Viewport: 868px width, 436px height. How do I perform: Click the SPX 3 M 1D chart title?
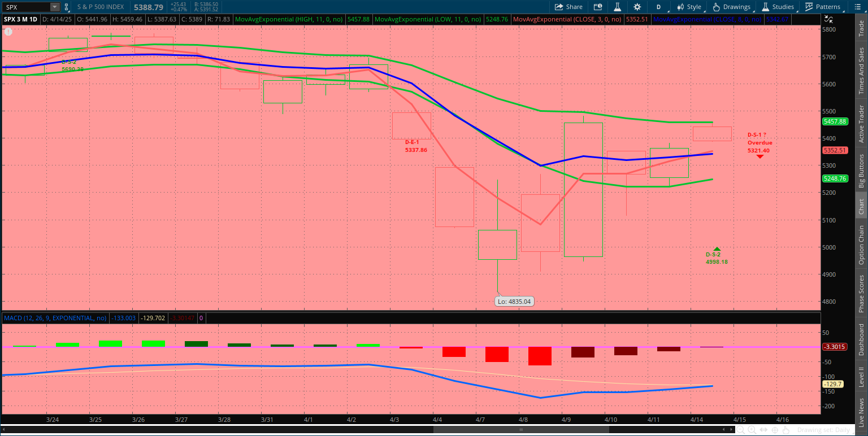point(21,19)
